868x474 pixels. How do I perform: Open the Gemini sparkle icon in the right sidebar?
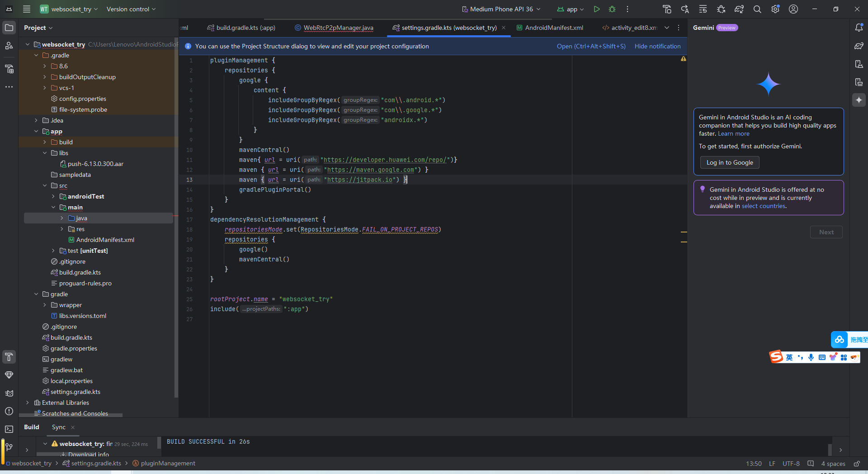pos(859,100)
